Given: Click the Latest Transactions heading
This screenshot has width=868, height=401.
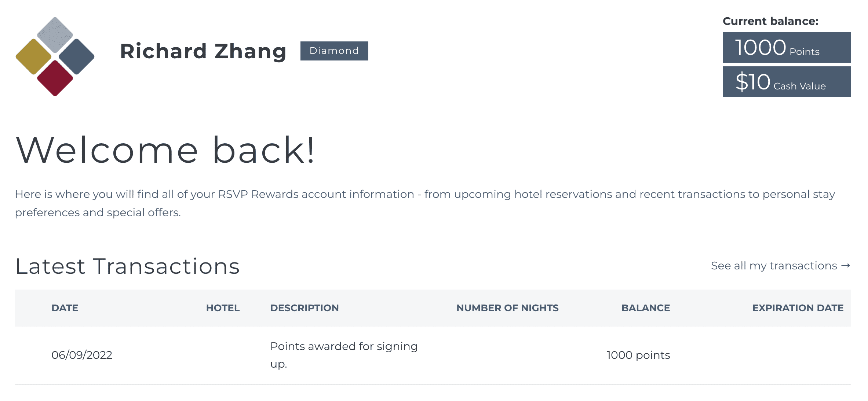Looking at the screenshot, I should [127, 266].
